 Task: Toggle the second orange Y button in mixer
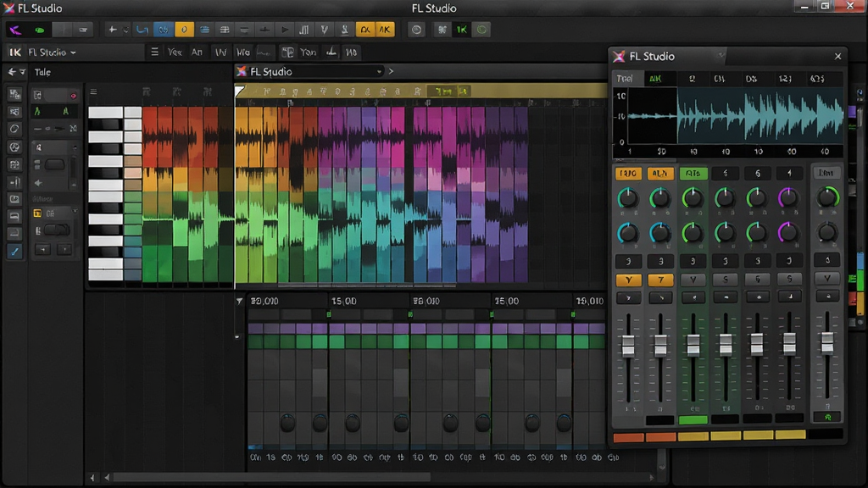pyautogui.click(x=660, y=280)
